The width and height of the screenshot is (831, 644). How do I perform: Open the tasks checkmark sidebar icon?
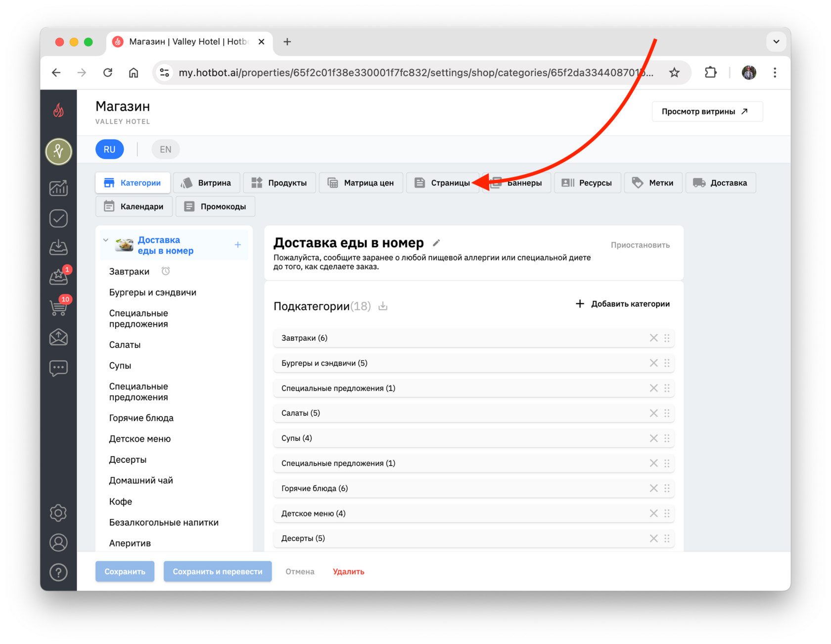point(58,218)
